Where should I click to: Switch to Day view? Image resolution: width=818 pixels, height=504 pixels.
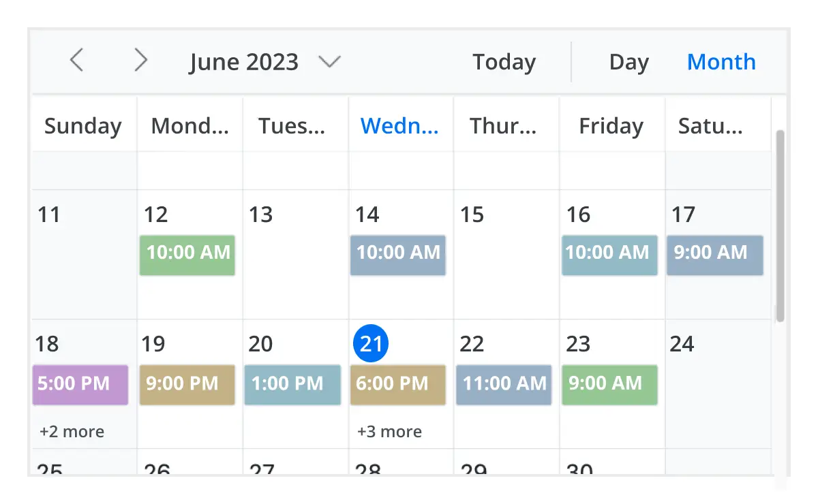(x=628, y=61)
